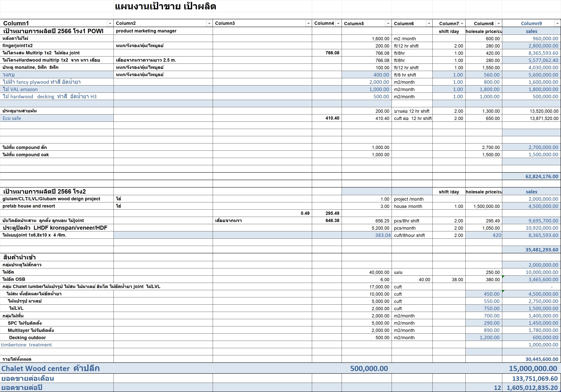Select the fingerjoint1x2 row label

click(57, 46)
